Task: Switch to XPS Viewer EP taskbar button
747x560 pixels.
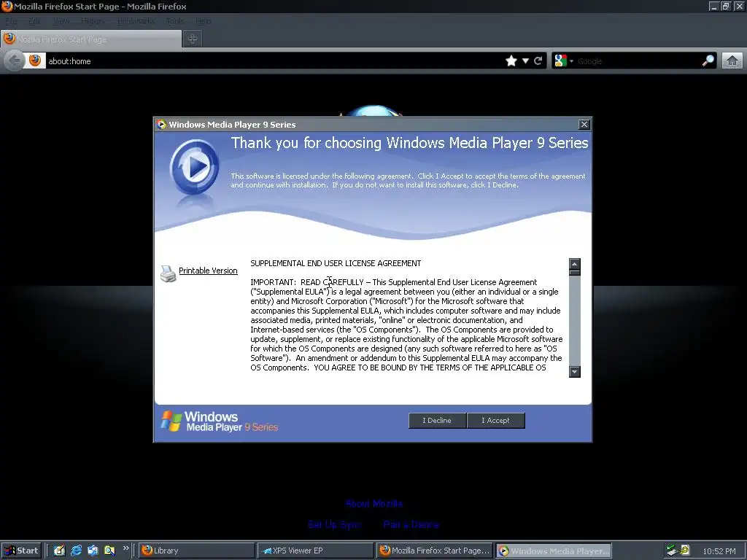Action: pyautogui.click(x=315, y=551)
